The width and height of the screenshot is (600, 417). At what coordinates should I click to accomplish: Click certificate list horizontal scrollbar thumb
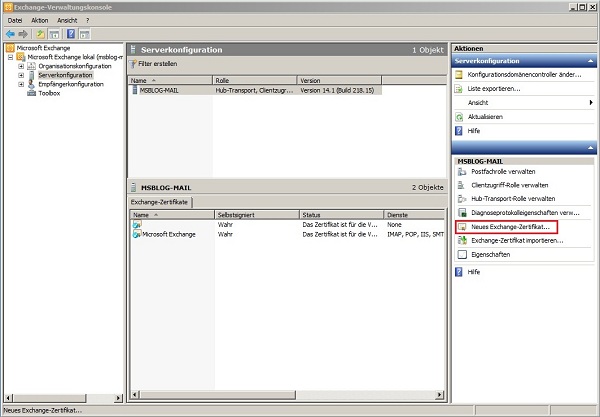point(218,394)
